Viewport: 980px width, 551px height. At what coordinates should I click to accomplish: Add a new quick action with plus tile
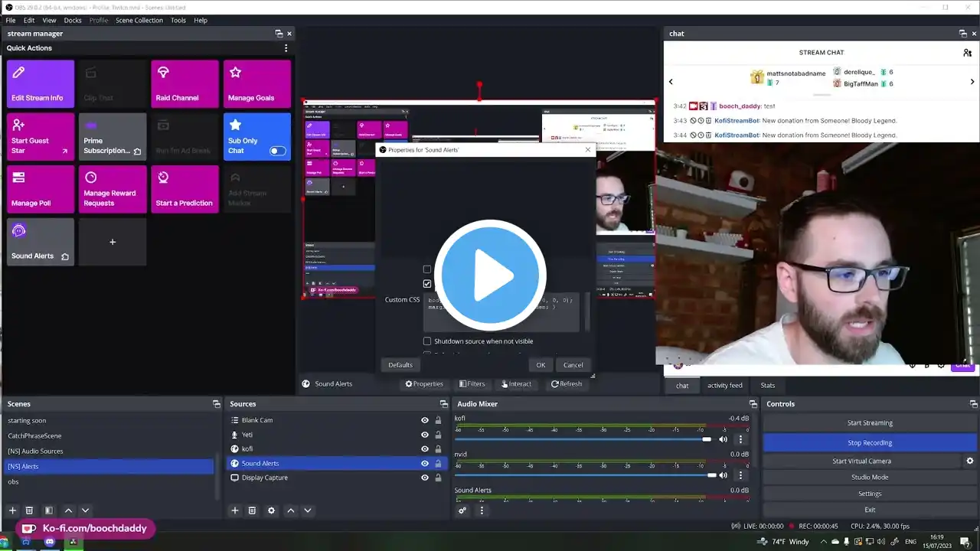click(113, 242)
